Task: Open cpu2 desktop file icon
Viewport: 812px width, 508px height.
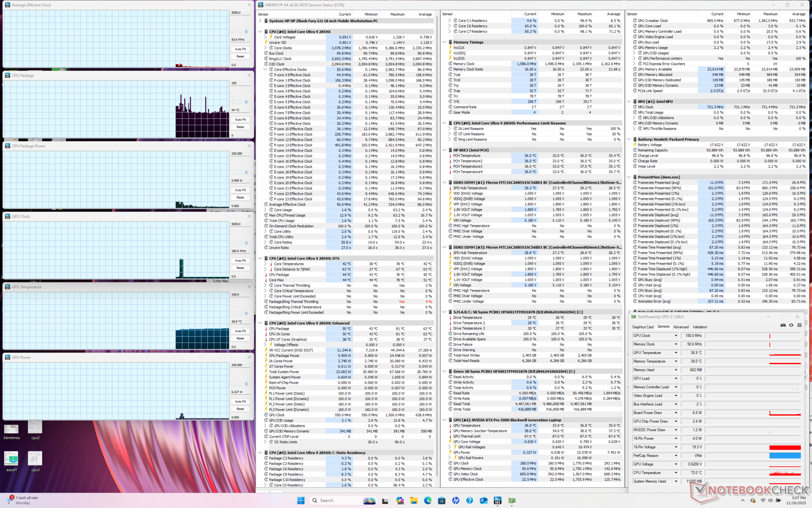Action: pyautogui.click(x=35, y=428)
